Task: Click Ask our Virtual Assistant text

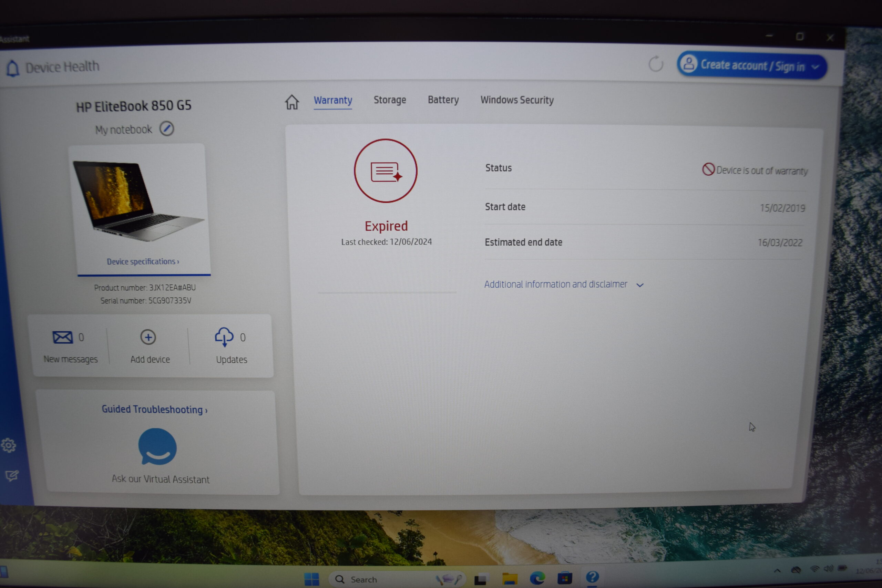Action: 161,479
